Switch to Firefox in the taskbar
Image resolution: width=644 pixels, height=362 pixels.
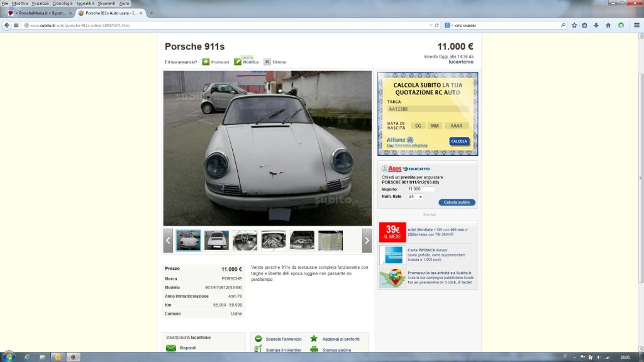[x=73, y=357]
